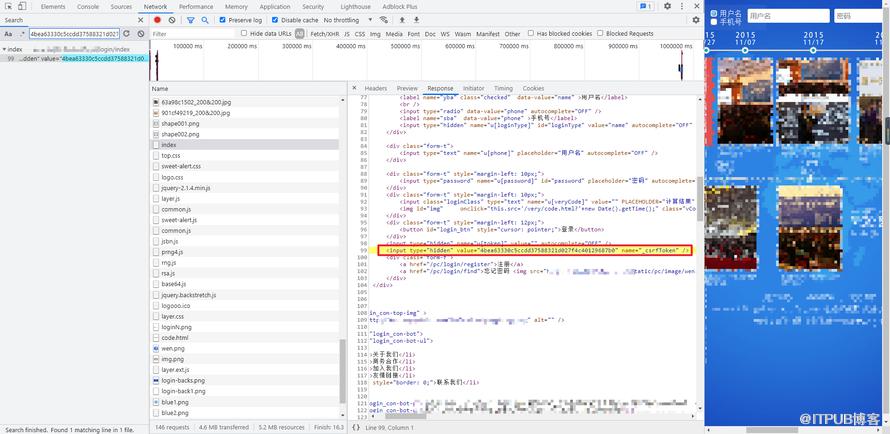Select rsa.js in the request list

pyautogui.click(x=245, y=273)
